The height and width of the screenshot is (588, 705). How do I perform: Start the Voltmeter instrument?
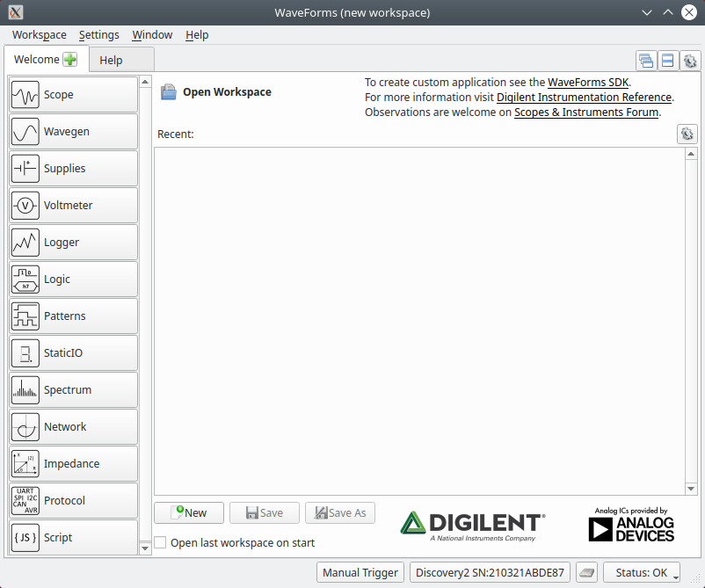pyautogui.click(x=73, y=205)
